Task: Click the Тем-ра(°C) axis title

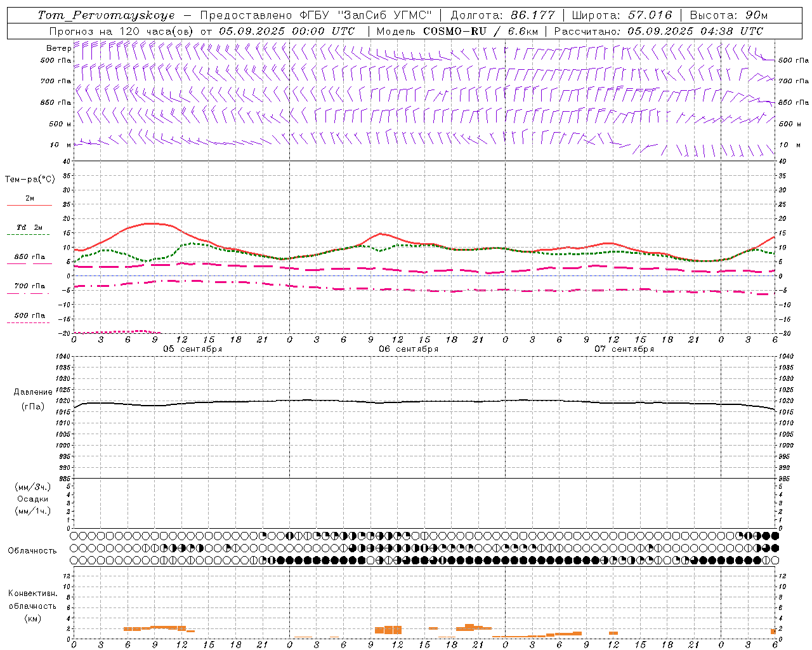Action: coord(30,180)
